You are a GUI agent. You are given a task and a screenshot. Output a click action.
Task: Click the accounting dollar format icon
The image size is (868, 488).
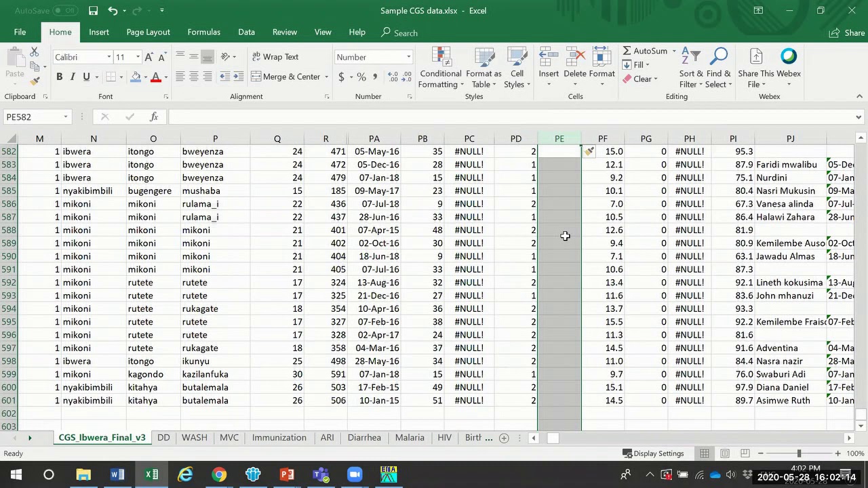[x=341, y=77]
